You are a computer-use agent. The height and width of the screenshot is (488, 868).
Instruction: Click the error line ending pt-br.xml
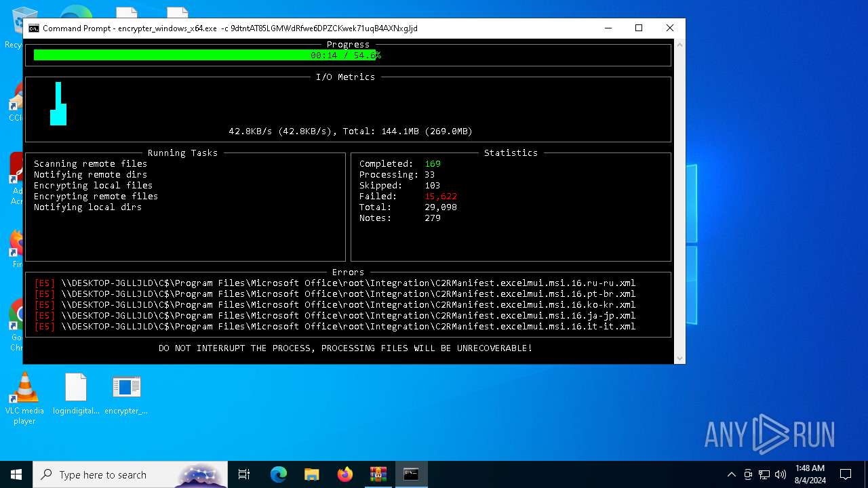tap(335, 293)
